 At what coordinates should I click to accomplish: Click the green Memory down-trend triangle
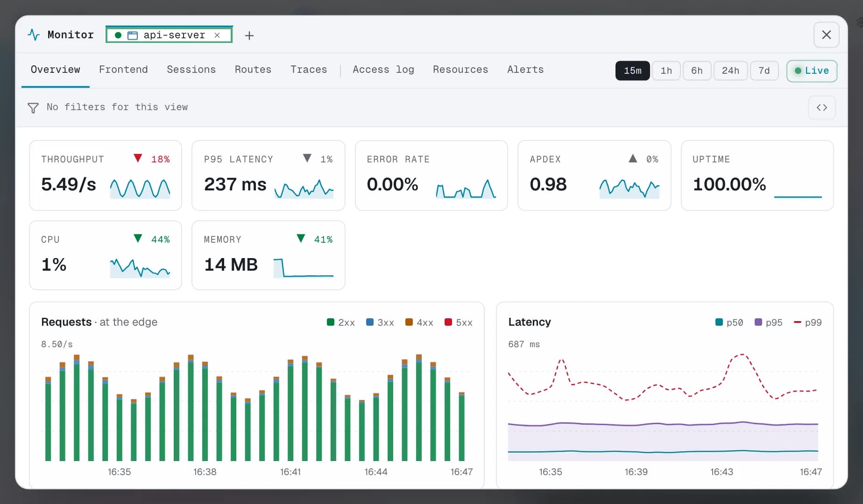[x=301, y=238]
